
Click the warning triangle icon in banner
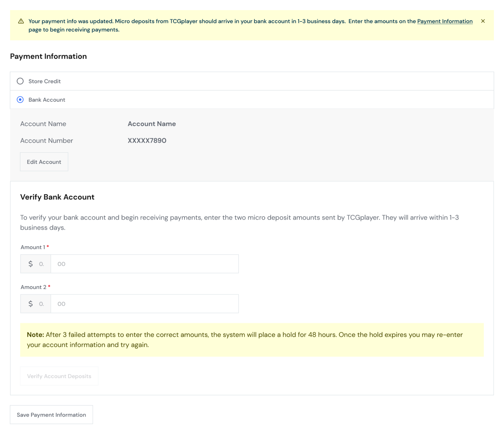21,21
